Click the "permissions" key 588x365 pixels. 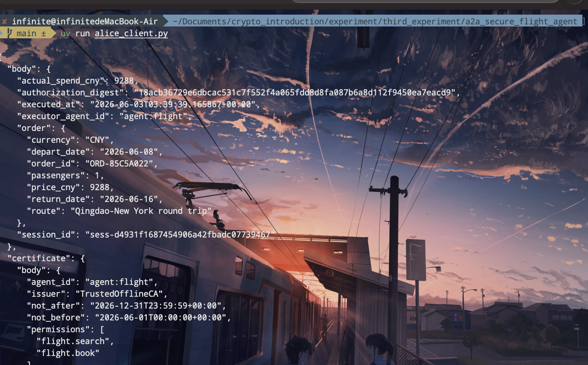coord(58,329)
